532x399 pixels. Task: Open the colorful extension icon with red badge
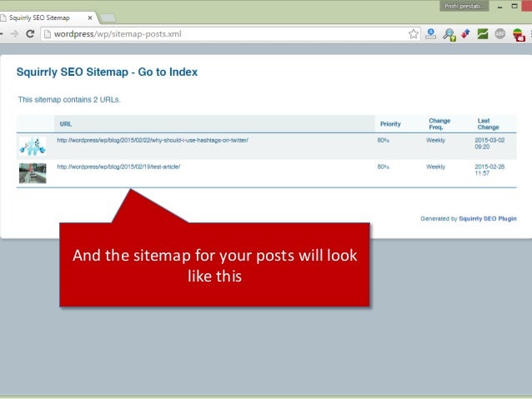click(x=519, y=35)
